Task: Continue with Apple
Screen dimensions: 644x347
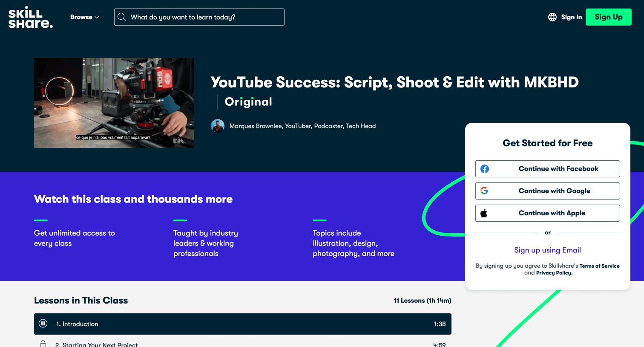Action: [x=548, y=213]
